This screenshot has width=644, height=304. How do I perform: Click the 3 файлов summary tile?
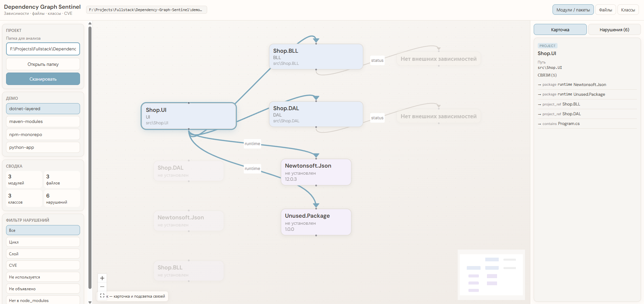62,180
